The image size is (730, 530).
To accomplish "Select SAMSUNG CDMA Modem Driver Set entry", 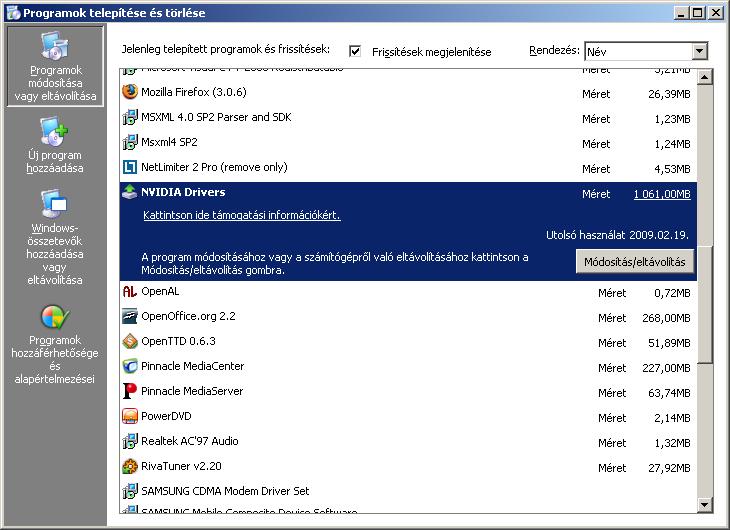I will pos(408,491).
